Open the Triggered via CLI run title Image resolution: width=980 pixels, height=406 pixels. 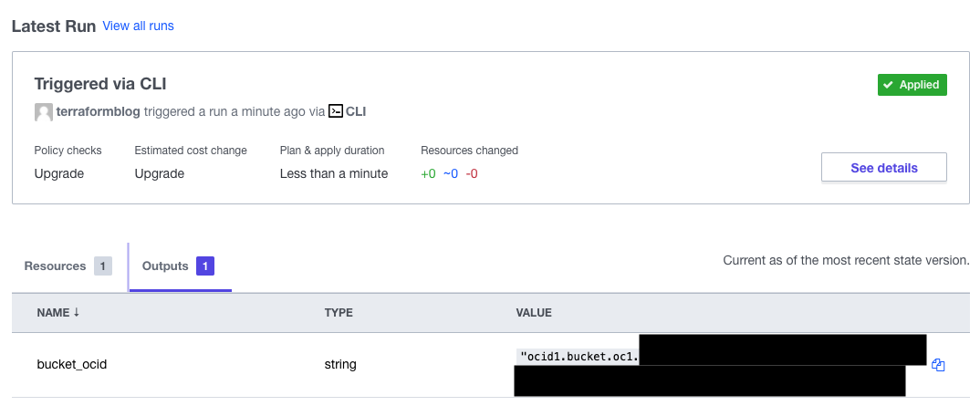[100, 84]
